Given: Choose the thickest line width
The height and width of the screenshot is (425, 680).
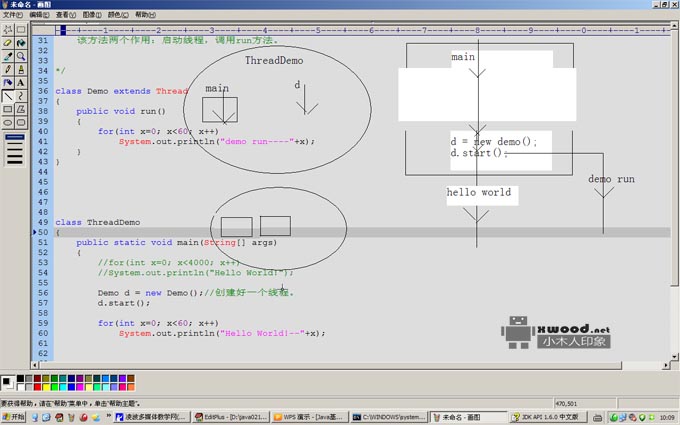Looking at the screenshot, I should 14,162.
